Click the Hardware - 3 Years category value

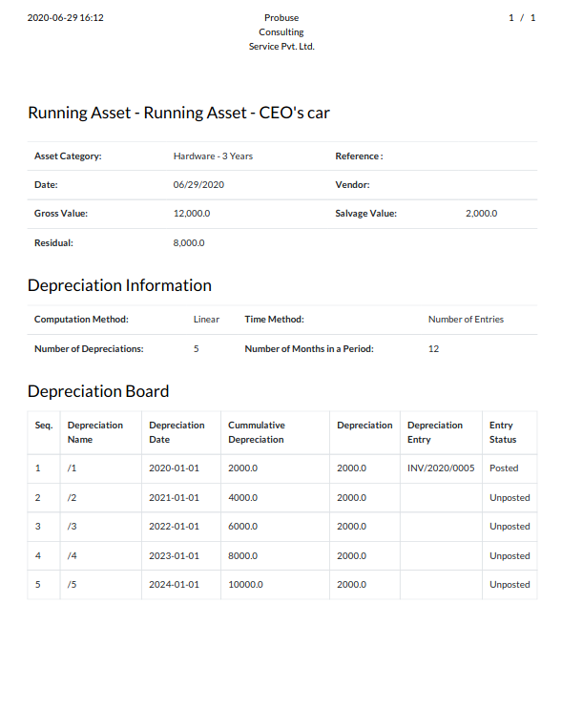coord(213,156)
